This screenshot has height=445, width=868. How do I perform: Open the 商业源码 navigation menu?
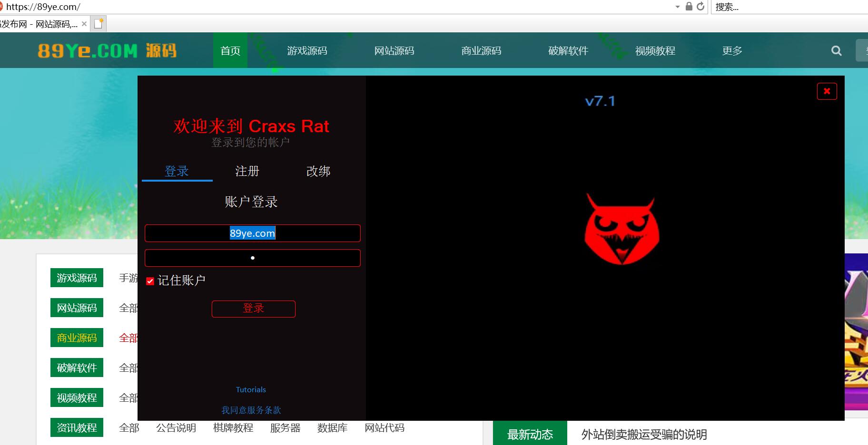point(482,51)
